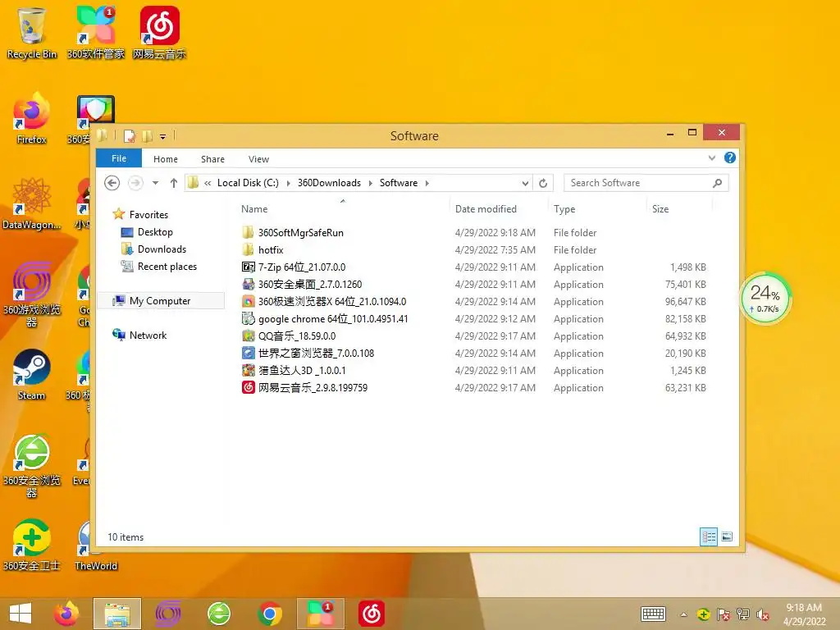The height and width of the screenshot is (630, 840).
Task: Select the 360SoftMgrSafeRun folder
Action: 300,232
